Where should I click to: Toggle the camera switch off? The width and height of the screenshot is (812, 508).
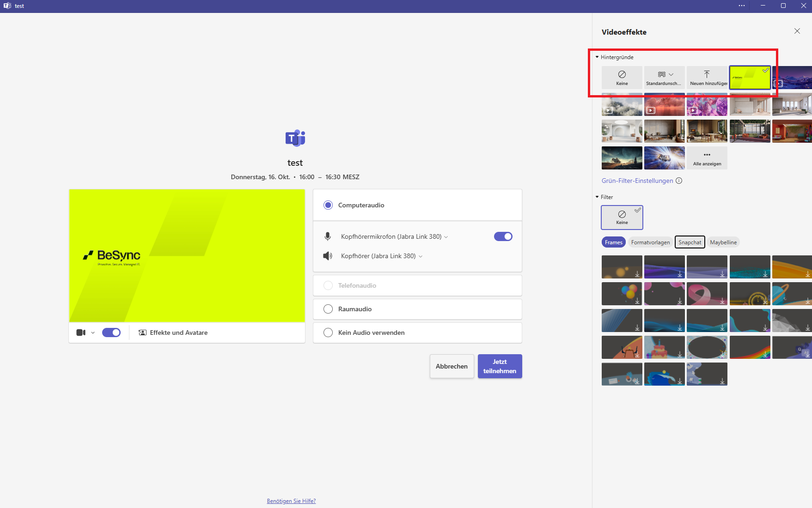pos(111,333)
